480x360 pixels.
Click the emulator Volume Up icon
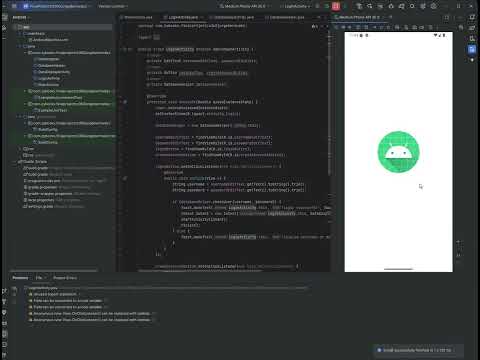click(x=343, y=27)
